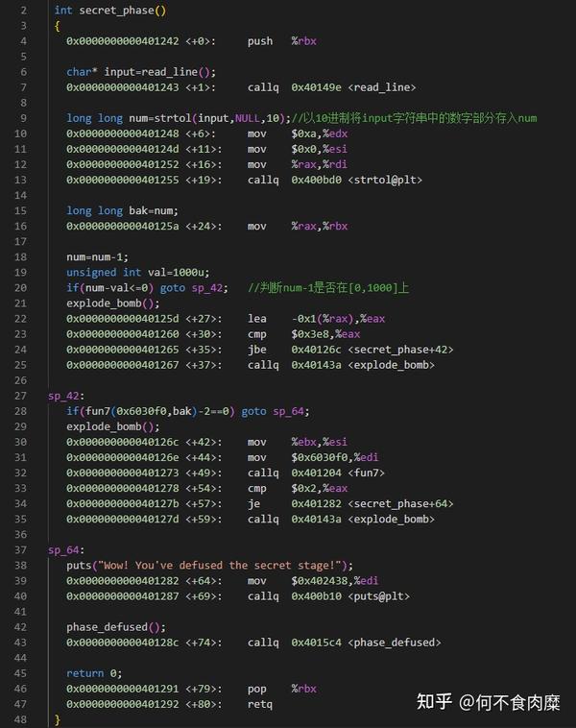Click the 'long long num=strtol(input,NULL,10);' statement

(x=179, y=118)
